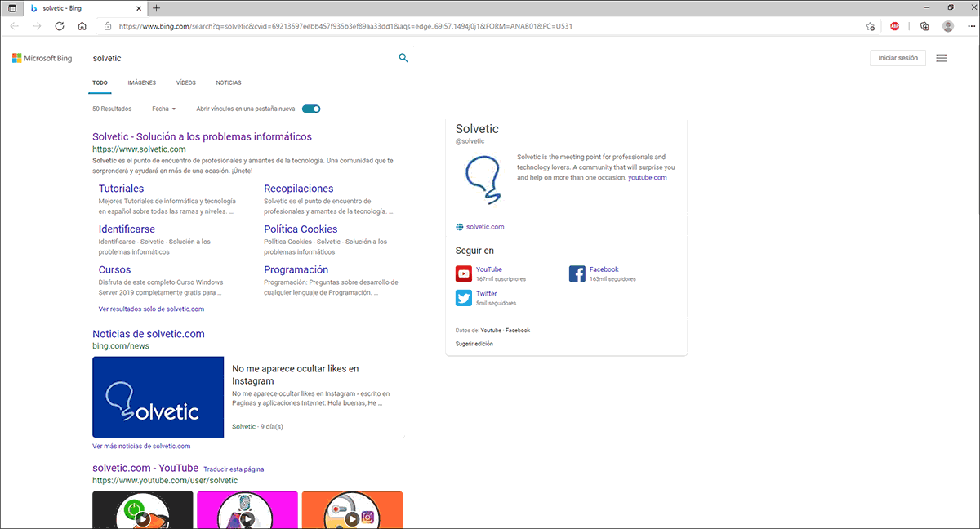980x529 pixels.
Task: Click the Bing search input field
Action: click(x=241, y=58)
